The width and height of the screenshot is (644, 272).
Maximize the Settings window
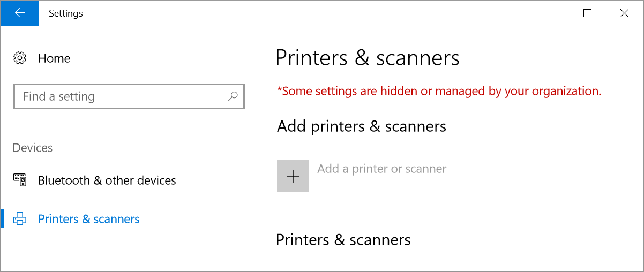pos(587,13)
